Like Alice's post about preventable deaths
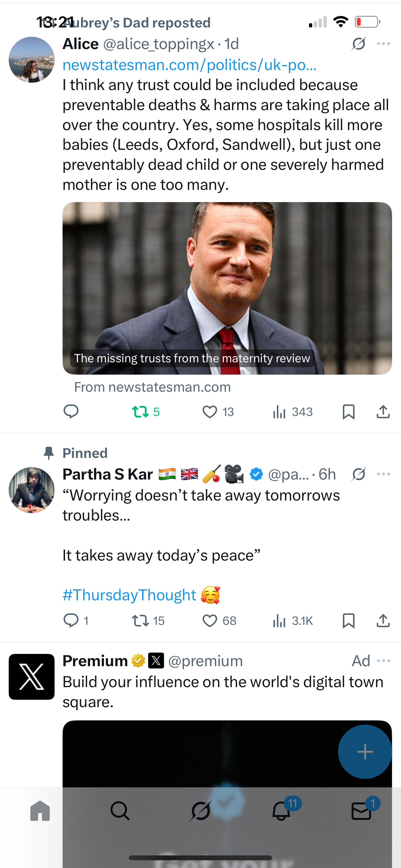 click(210, 411)
